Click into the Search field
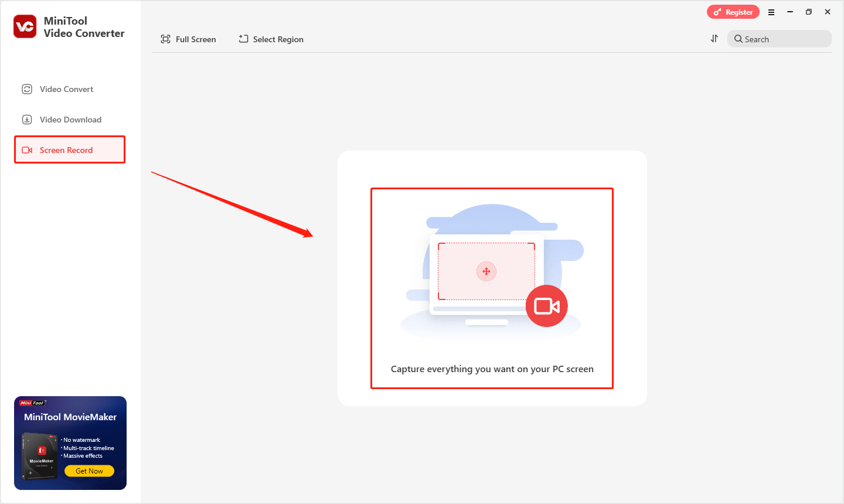 point(780,39)
